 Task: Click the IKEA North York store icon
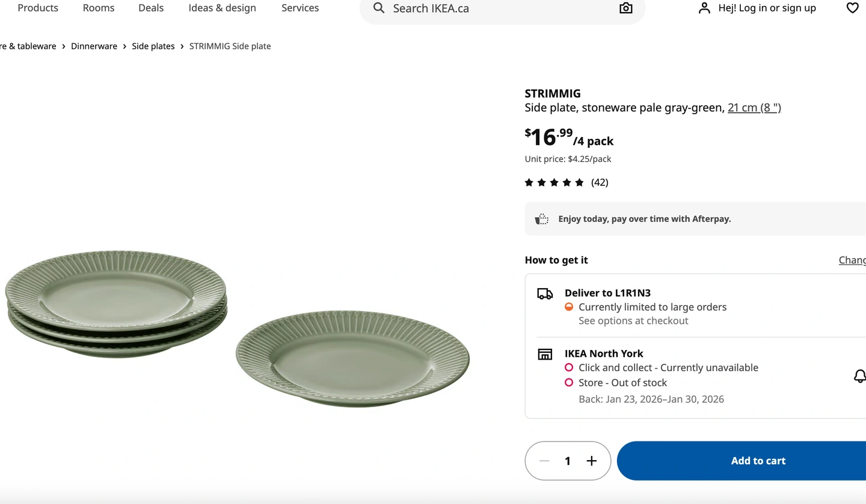(545, 354)
